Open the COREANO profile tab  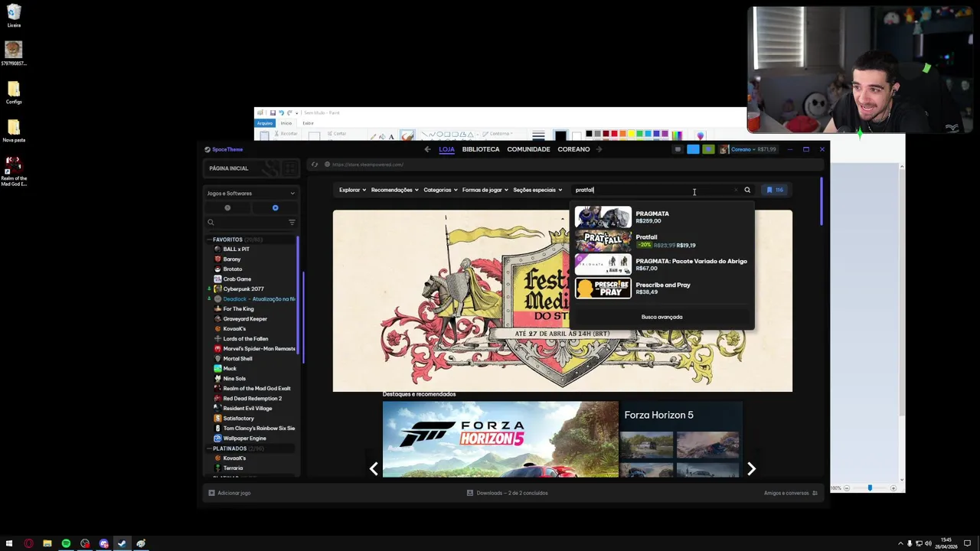[x=573, y=149]
